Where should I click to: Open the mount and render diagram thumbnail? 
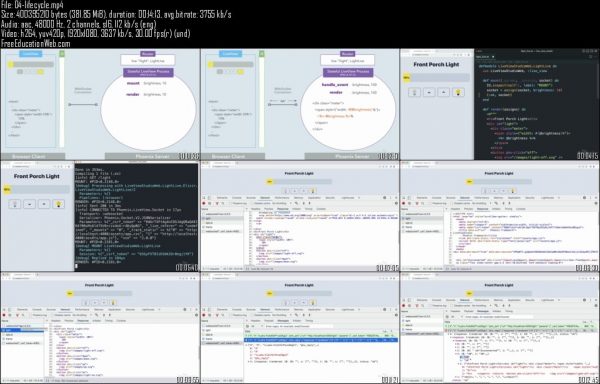click(x=100, y=104)
